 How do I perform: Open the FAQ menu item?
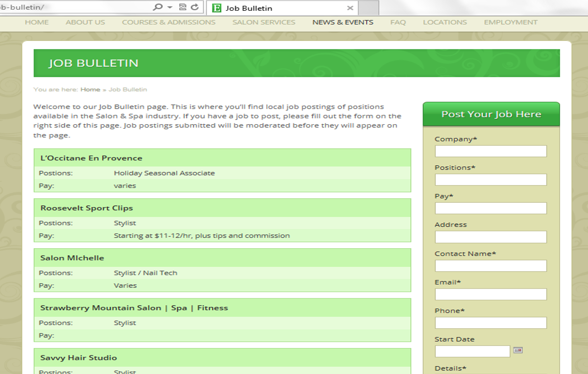point(398,22)
